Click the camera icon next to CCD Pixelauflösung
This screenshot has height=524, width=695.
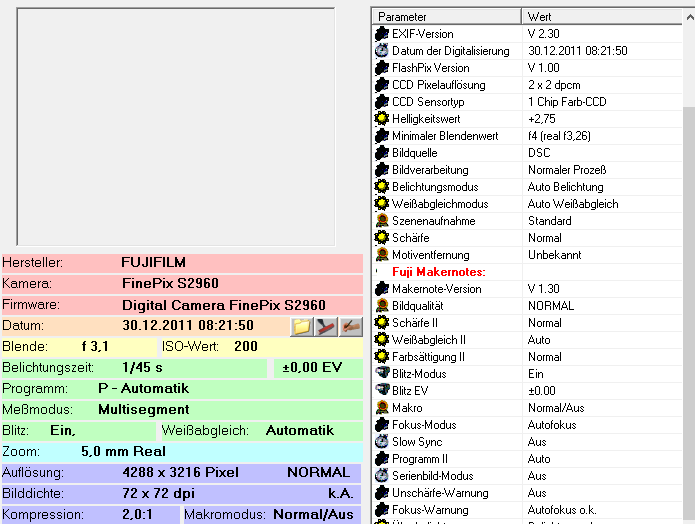pos(382,85)
